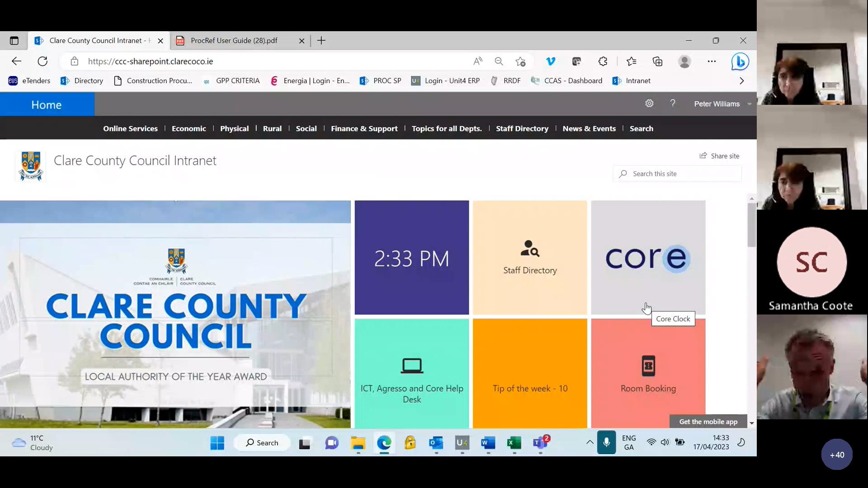Click the Clare County Council crest logo

[31, 166]
